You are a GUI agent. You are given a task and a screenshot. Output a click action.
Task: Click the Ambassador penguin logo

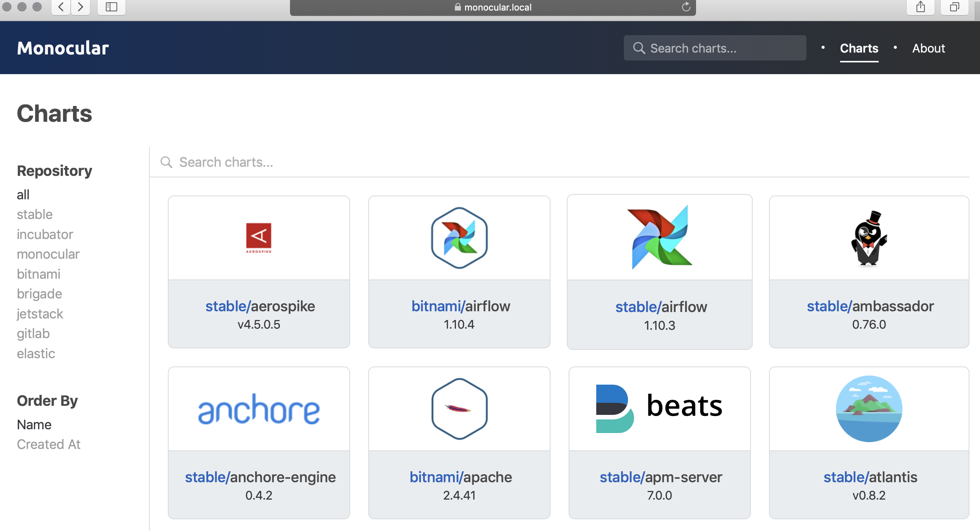click(869, 238)
